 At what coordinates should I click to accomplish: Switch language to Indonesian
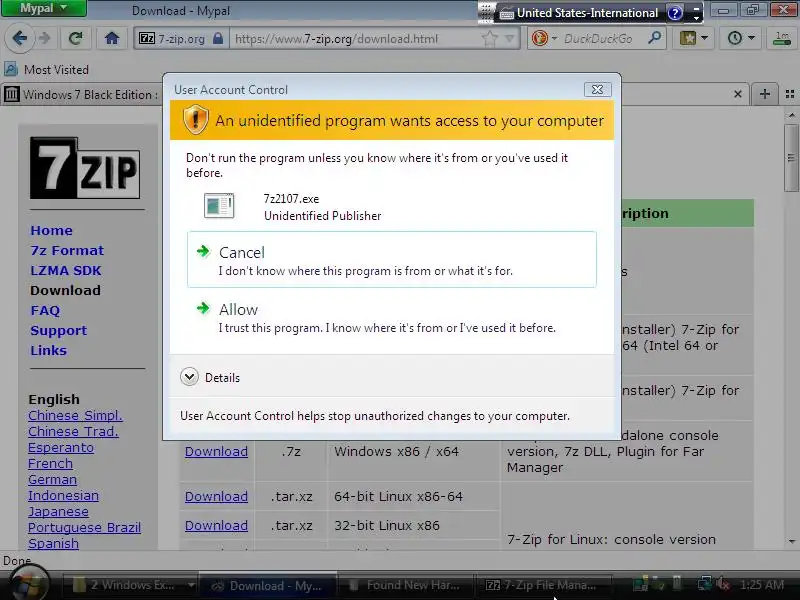63,495
